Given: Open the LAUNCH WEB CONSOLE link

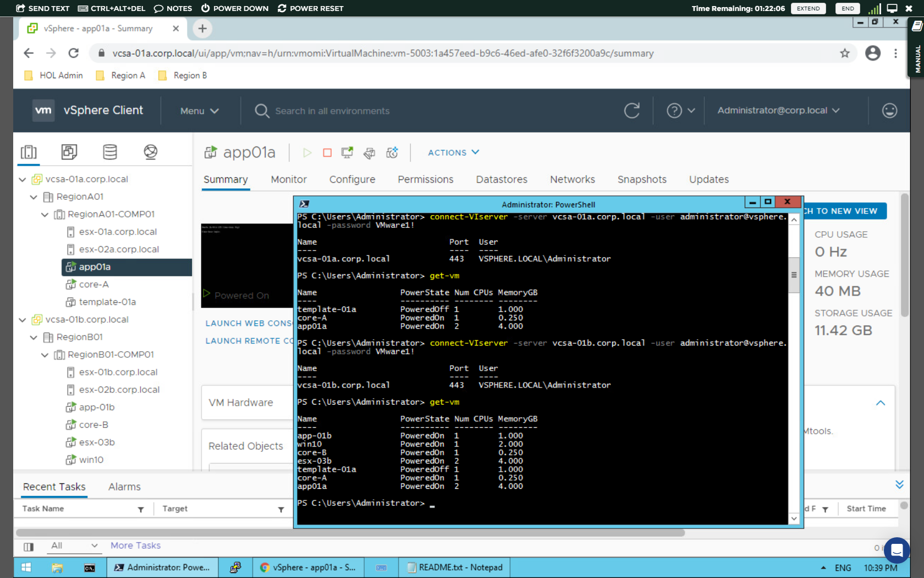Looking at the screenshot, I should click(246, 323).
